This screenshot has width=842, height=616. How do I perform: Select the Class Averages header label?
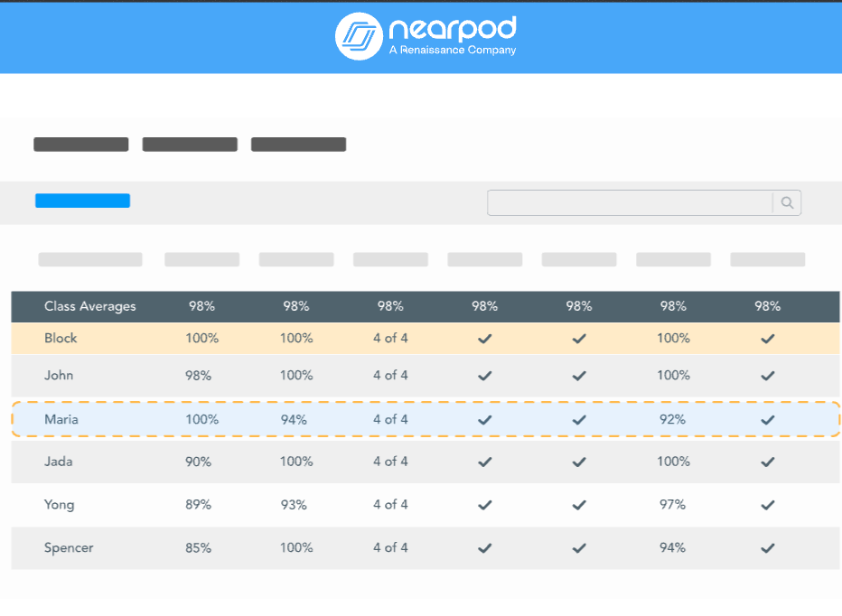tap(90, 306)
